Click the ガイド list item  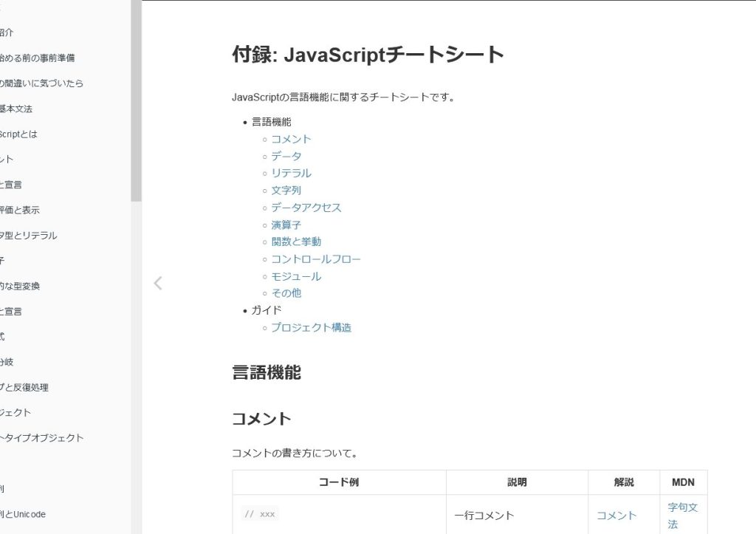pyautogui.click(x=266, y=310)
